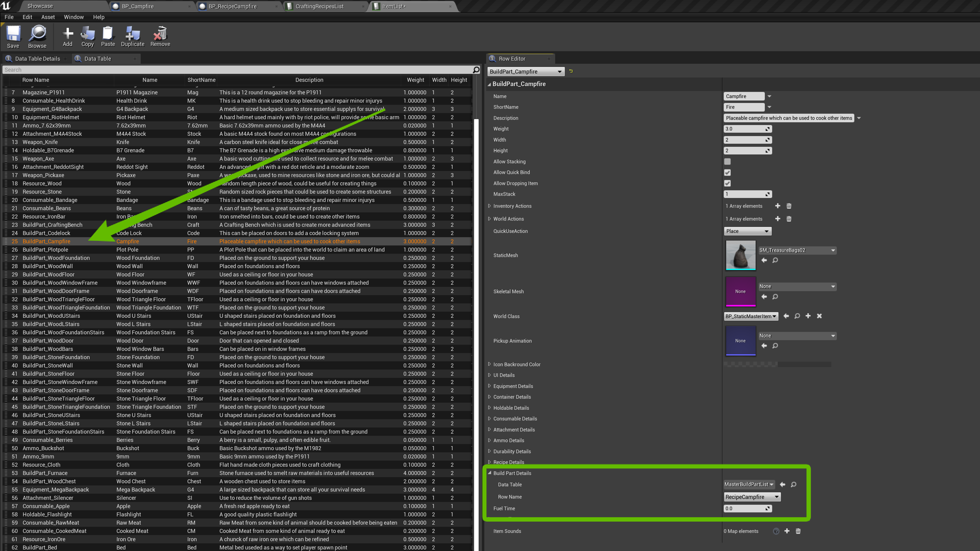Add an element to the Inventory Actions array
This screenshot has height=551, width=980.
click(778, 206)
